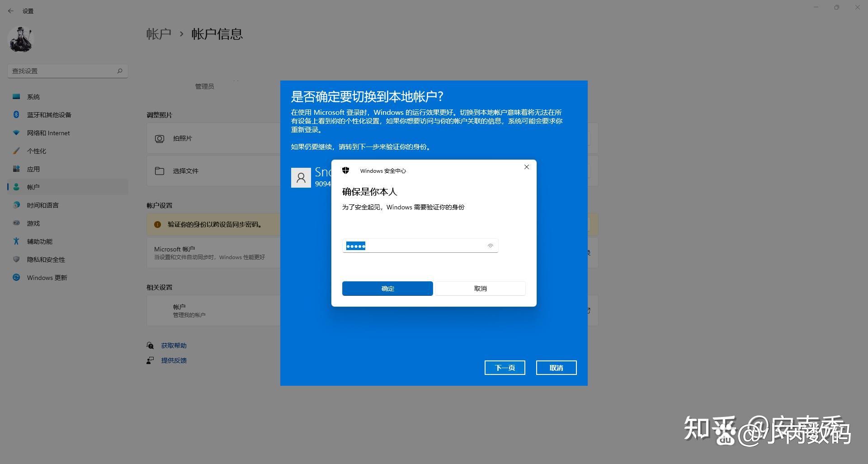The width and height of the screenshot is (868, 464).
Task: Open 蓝牙和其他设备 settings category
Action: pyautogui.click(x=68, y=115)
